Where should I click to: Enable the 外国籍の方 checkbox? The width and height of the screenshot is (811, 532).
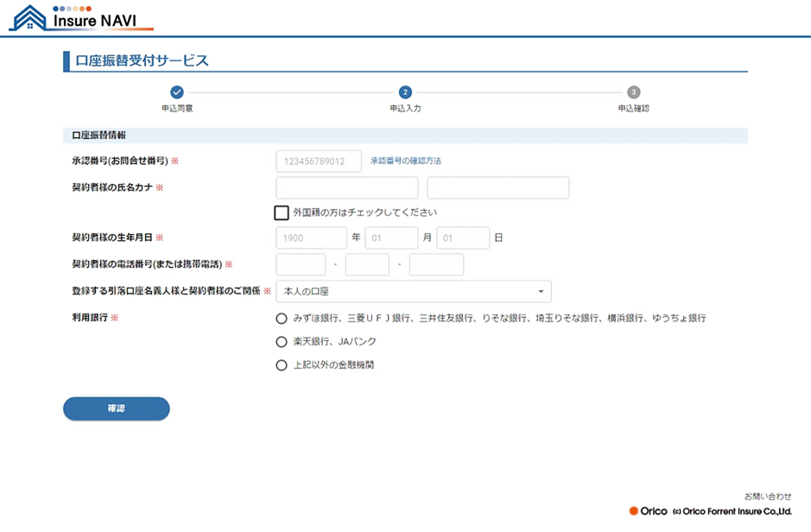[282, 212]
